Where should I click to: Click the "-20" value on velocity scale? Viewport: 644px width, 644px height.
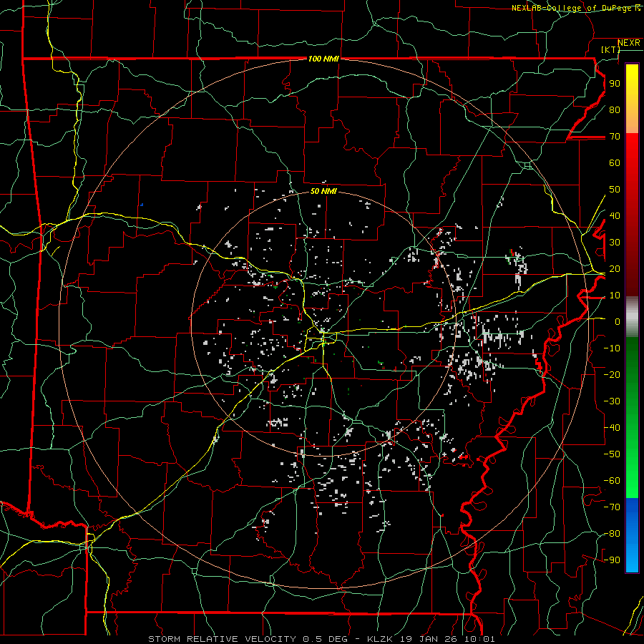coord(612,374)
